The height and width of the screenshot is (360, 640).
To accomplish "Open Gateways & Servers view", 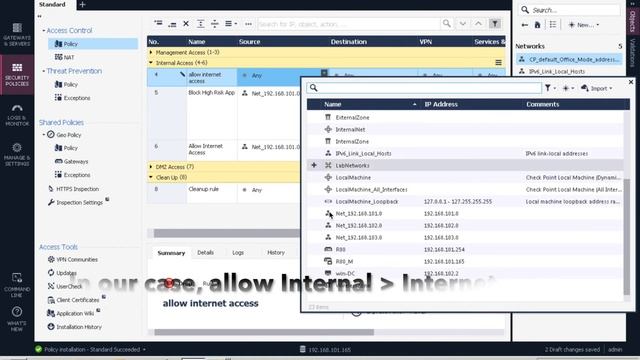I will [x=17, y=34].
